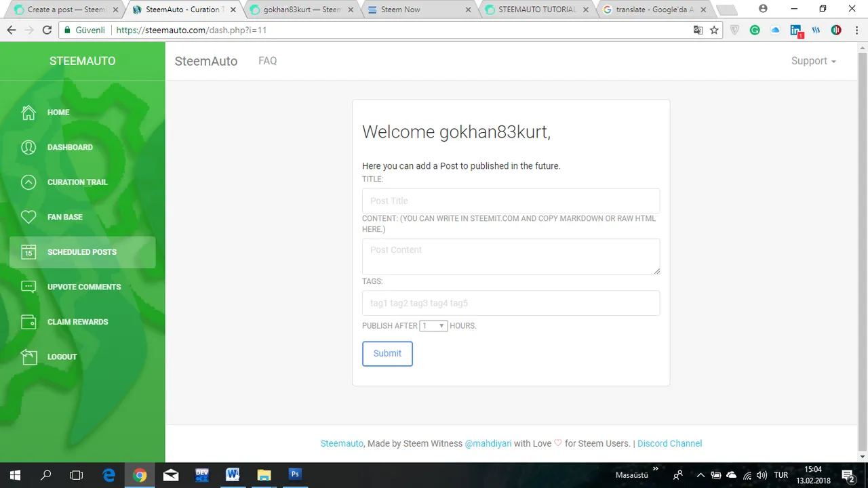The image size is (868, 488).
Task: Open the Publish After hours dropdown
Action: click(x=433, y=326)
